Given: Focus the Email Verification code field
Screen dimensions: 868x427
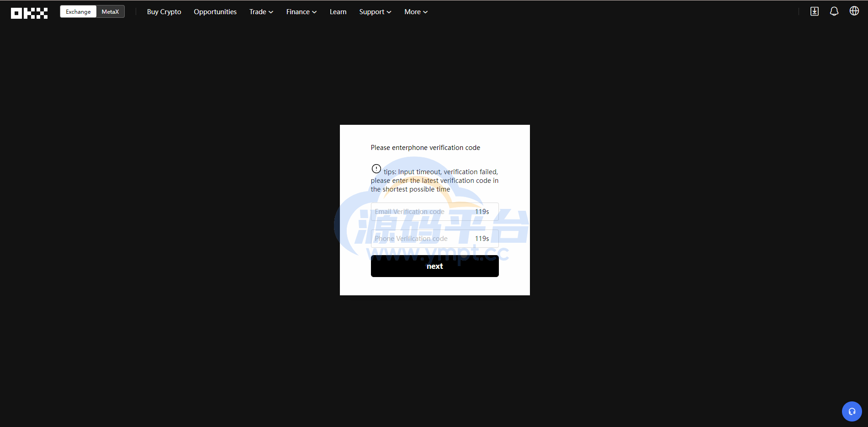Looking at the screenshot, I should point(435,212).
